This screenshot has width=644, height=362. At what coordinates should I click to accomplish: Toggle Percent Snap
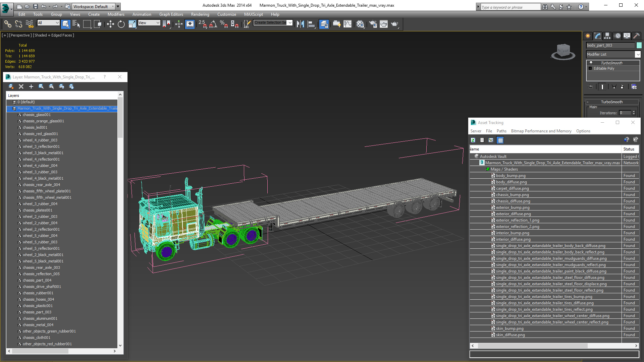[x=224, y=24]
